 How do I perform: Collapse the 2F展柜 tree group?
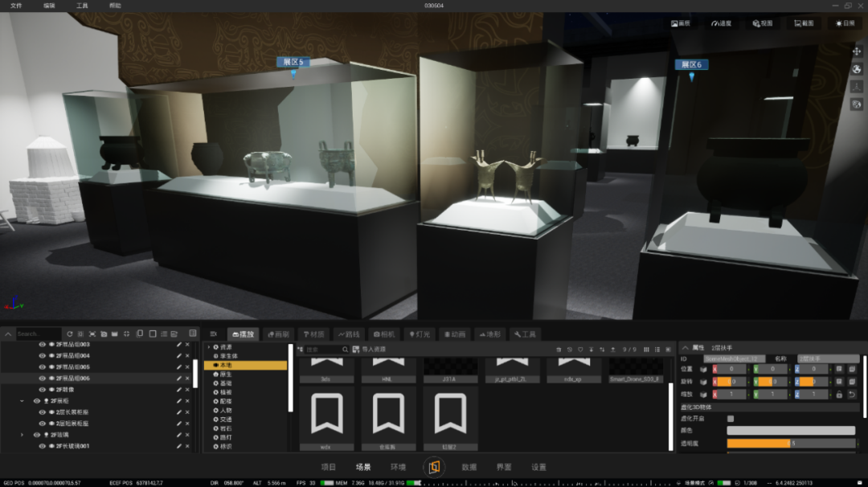point(23,401)
